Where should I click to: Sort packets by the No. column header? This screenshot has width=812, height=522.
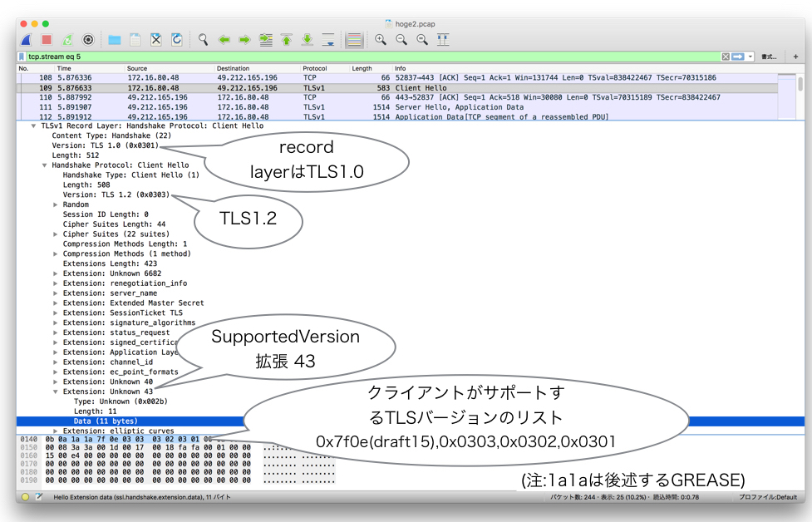point(24,68)
